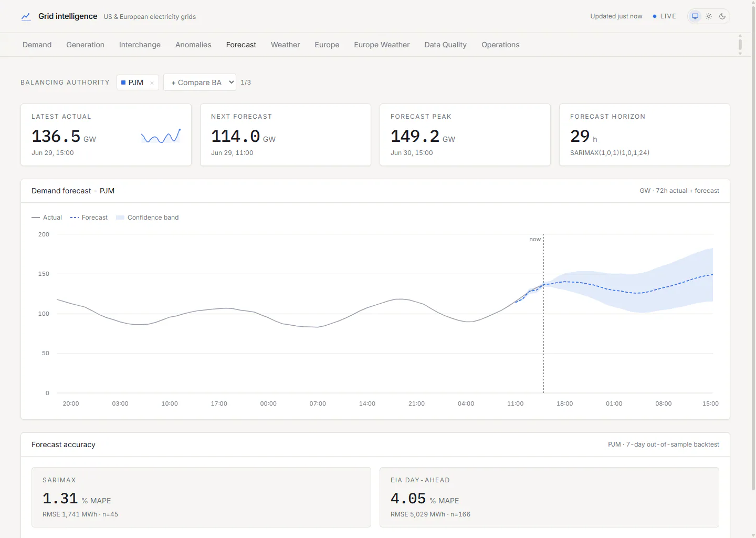Image resolution: width=756 pixels, height=538 pixels.
Task: Click the PJM blue color square
Action: click(x=123, y=82)
